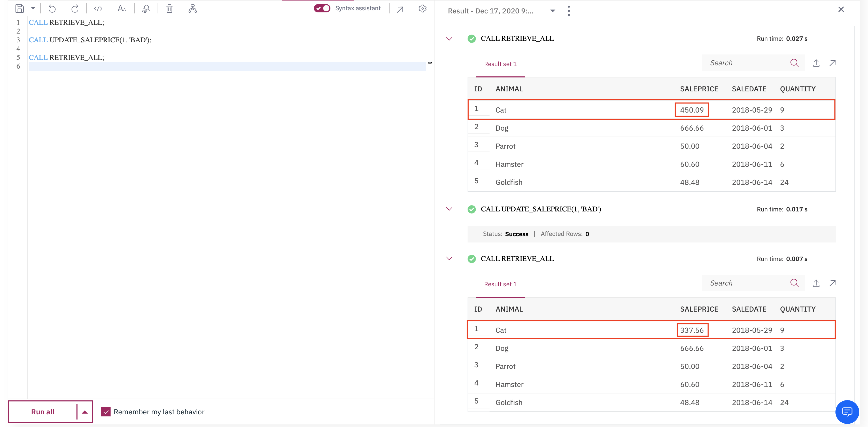Click the find and replace icon
Image resolution: width=868 pixels, height=427 pixels.
146,9
